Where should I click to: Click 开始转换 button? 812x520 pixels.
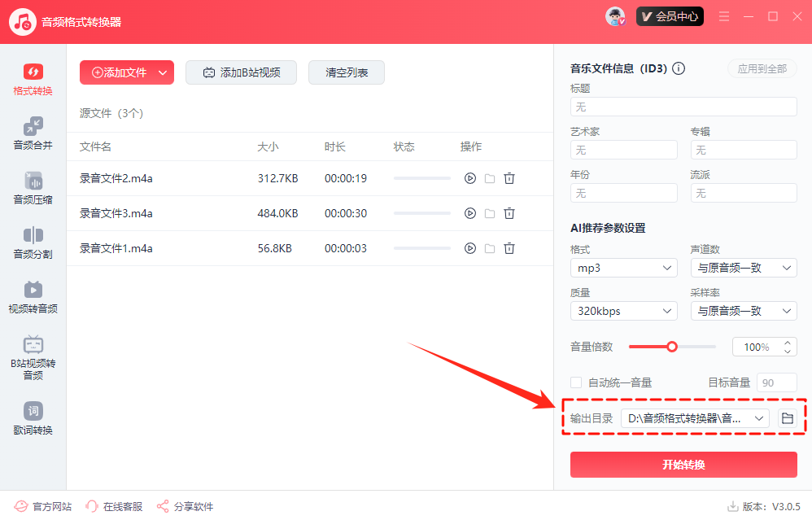pos(683,465)
